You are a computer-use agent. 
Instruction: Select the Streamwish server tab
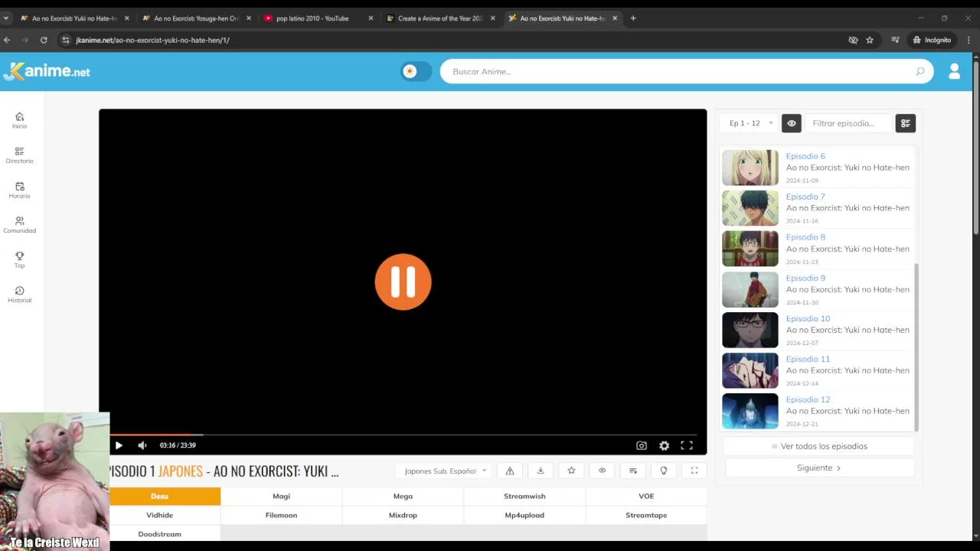524,496
